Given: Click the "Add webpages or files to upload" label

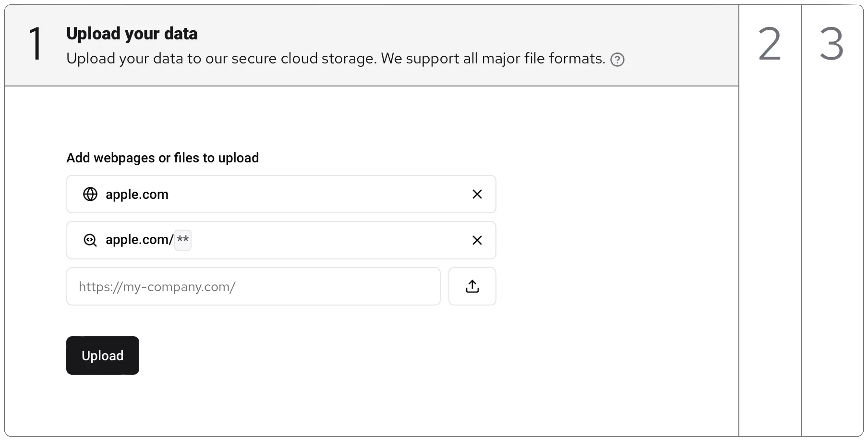Looking at the screenshot, I should (162, 158).
